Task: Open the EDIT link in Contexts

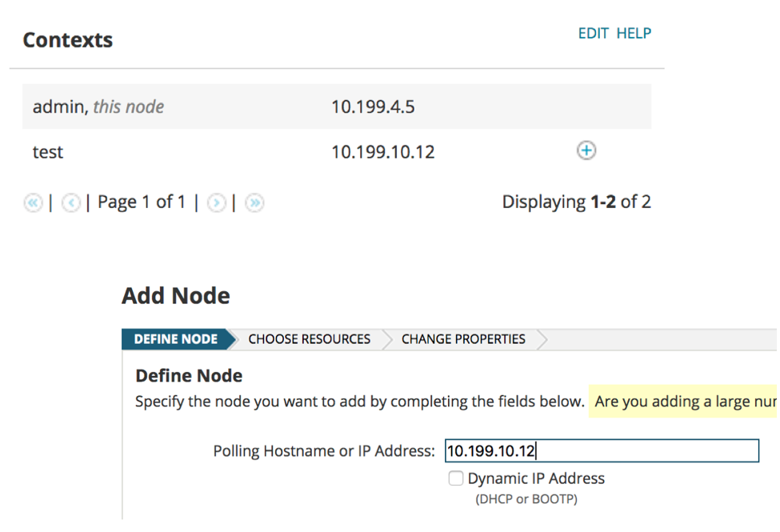Action: tap(593, 34)
